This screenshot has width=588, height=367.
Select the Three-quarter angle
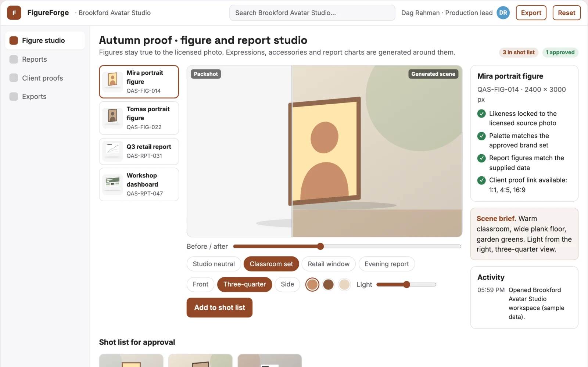click(x=245, y=284)
